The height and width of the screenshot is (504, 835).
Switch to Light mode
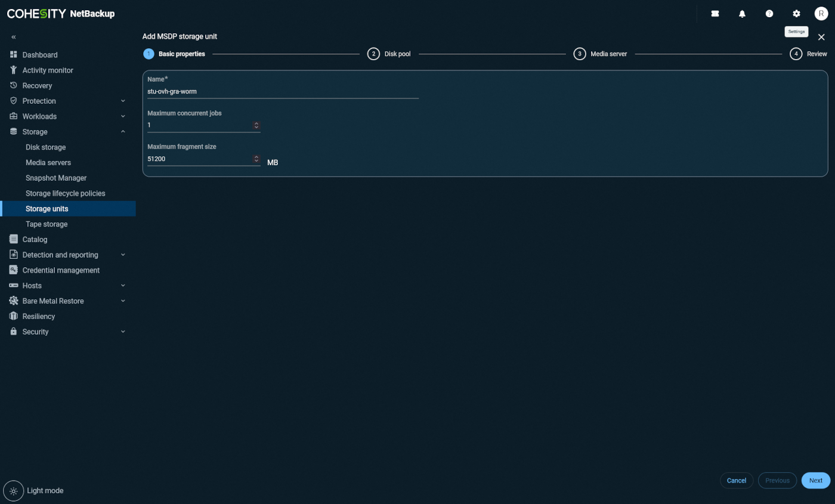[x=14, y=490]
